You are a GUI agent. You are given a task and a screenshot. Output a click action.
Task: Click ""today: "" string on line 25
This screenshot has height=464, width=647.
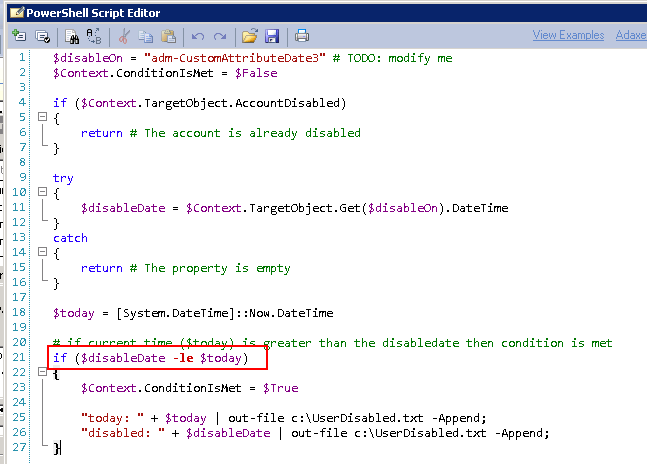pos(112,418)
